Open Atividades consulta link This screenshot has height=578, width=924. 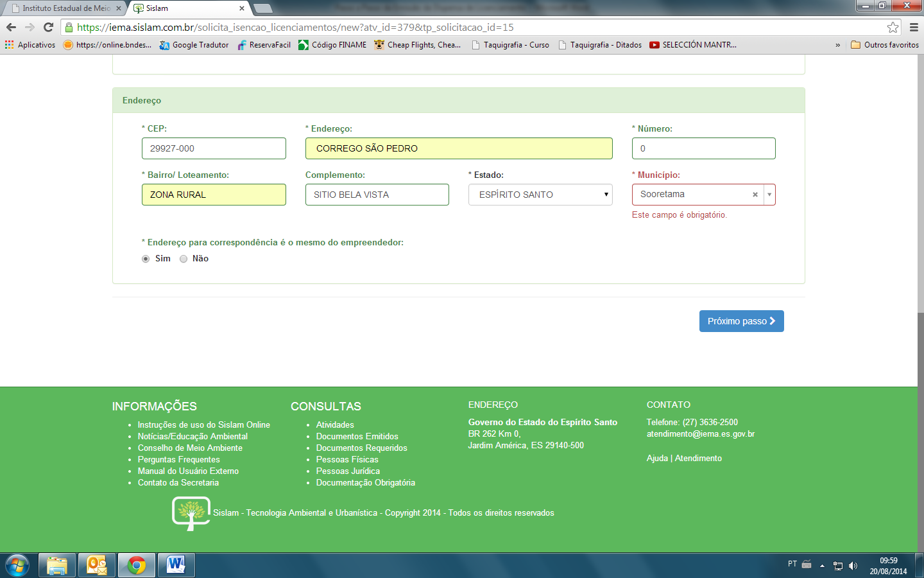coord(335,425)
